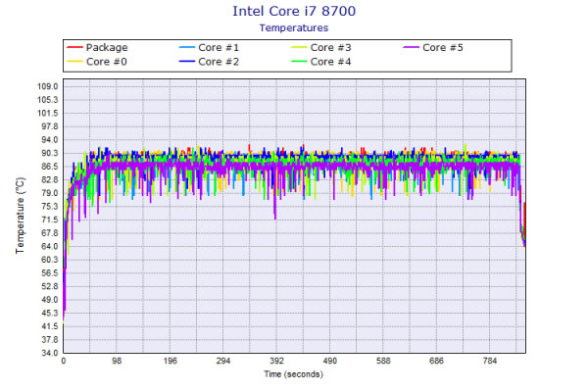Viewport: 588px width, 392px height.
Task: Click the 41.5 y-axis value
Action: tap(50, 326)
